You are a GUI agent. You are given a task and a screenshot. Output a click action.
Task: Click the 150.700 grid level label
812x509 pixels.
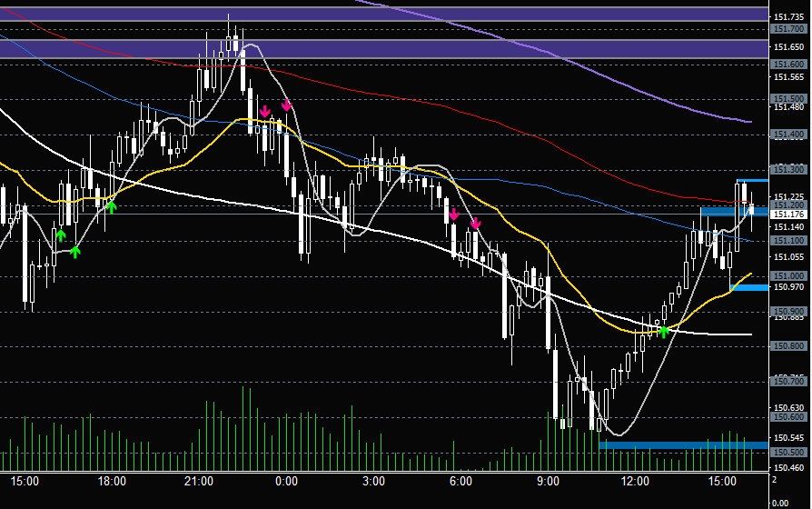(788, 382)
